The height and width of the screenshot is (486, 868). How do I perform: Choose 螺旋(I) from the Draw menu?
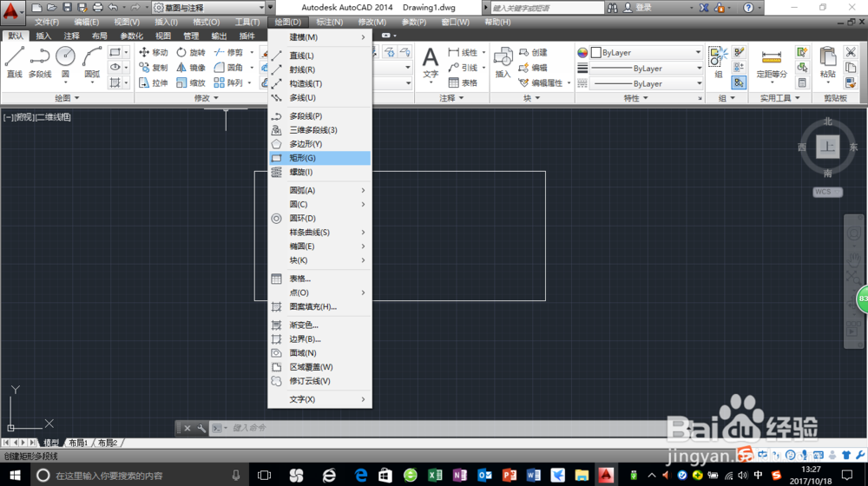pyautogui.click(x=319, y=172)
